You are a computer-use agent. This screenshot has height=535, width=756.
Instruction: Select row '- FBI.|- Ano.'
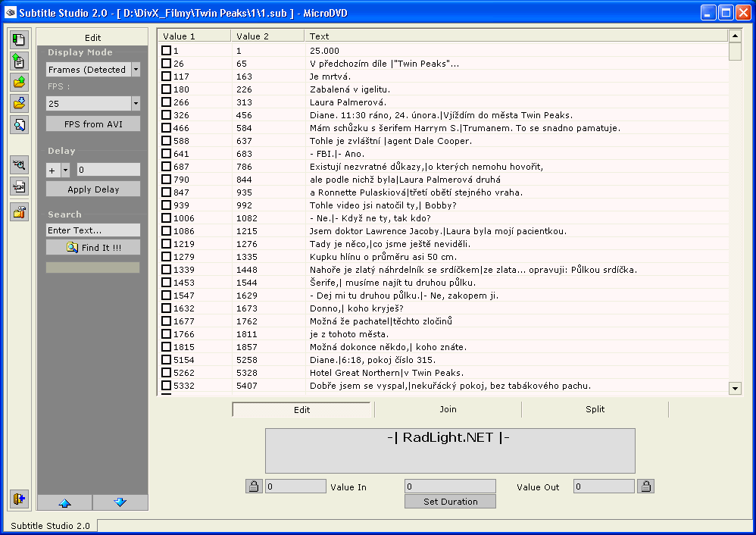point(444,153)
